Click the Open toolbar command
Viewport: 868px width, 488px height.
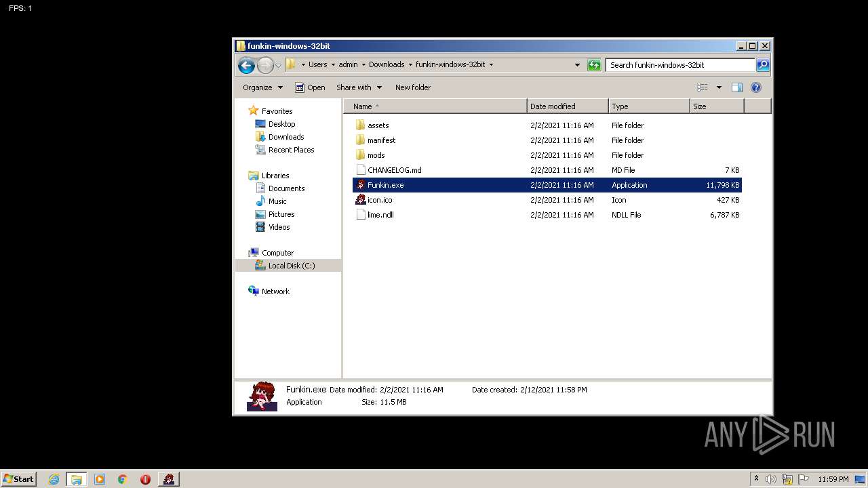click(310, 87)
